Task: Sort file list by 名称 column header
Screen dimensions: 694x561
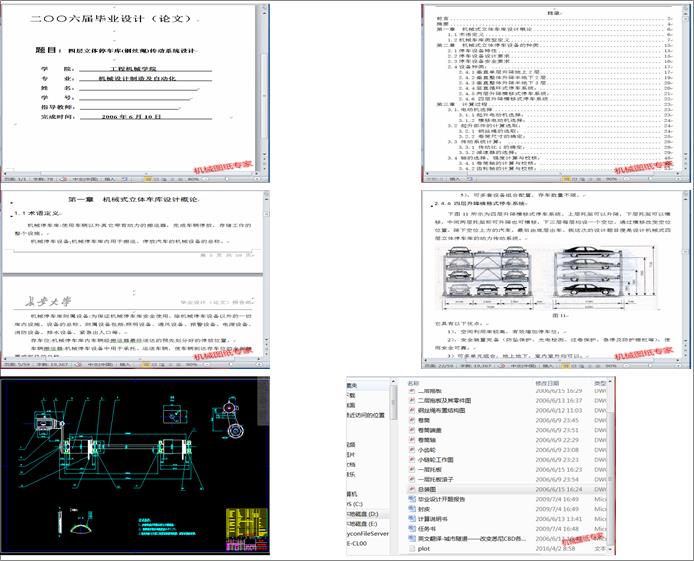Action: [x=413, y=383]
